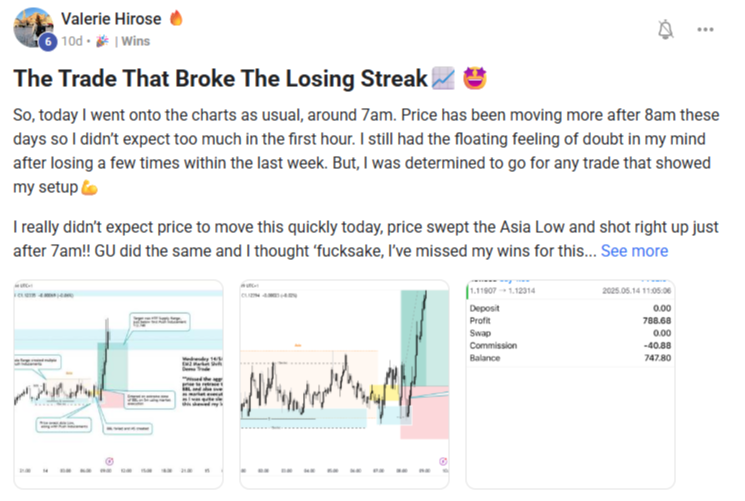Open the Wins category link

point(136,42)
